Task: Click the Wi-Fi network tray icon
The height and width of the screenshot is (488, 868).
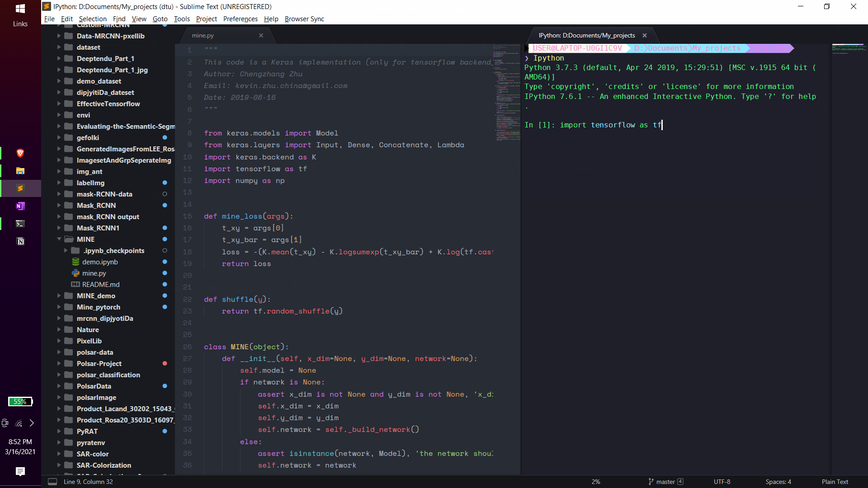Action: pos(19,423)
